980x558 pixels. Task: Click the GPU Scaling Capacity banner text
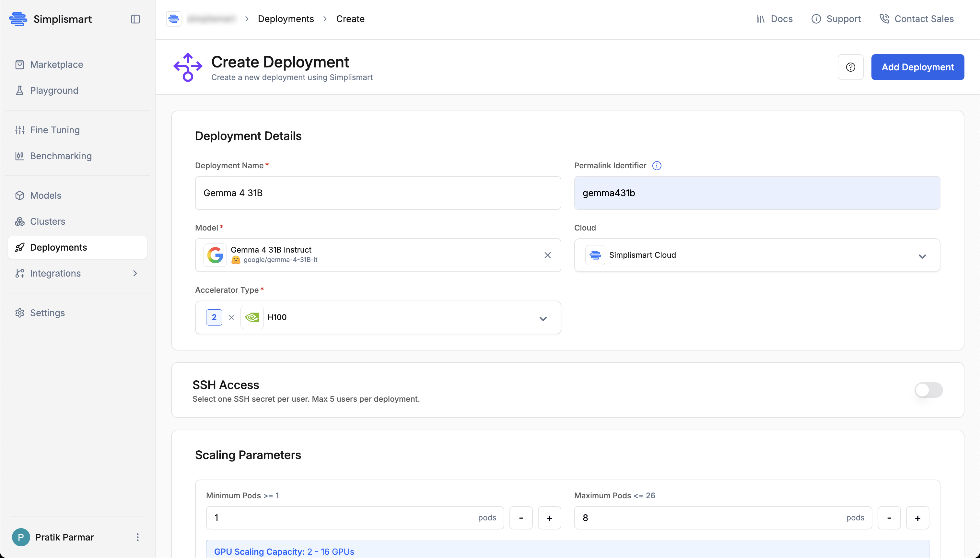pos(284,552)
